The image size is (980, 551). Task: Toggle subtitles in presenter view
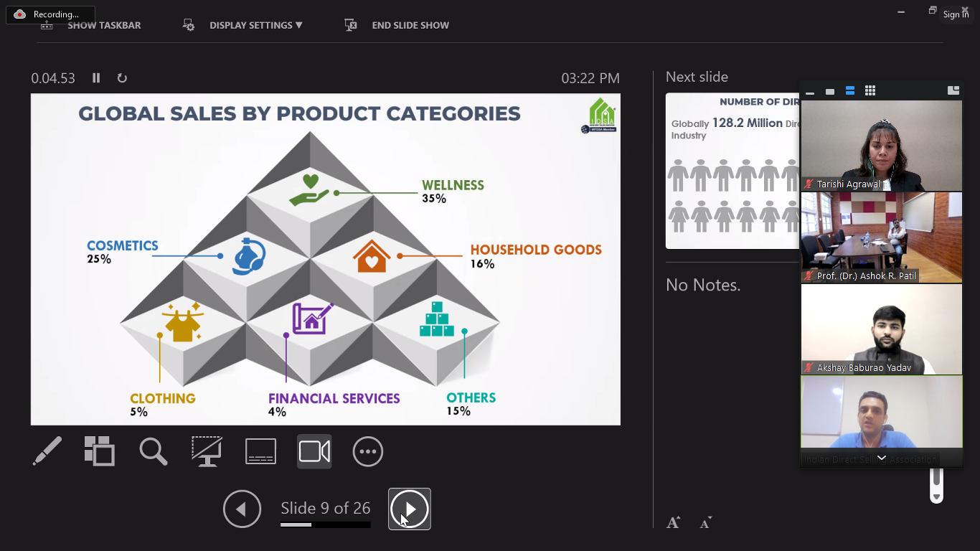click(x=260, y=451)
